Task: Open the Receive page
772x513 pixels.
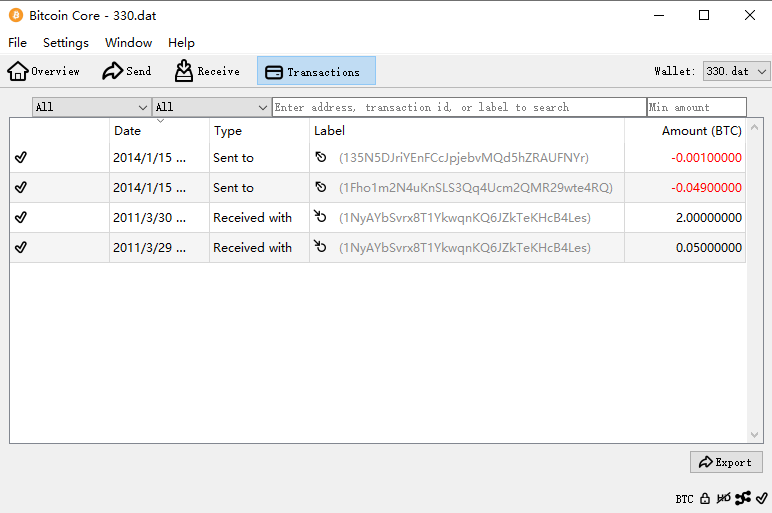Action: tap(207, 71)
